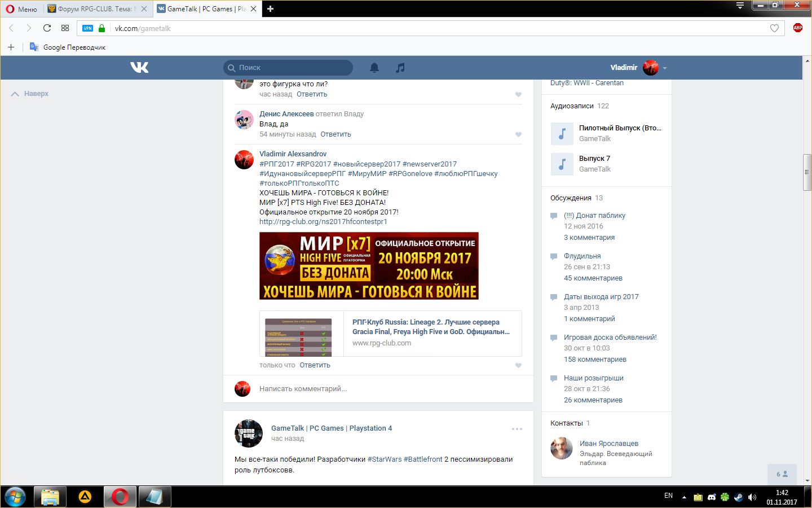Like the 'это фигурка что ли?' comment
Image resolution: width=812 pixels, height=508 pixels.
tap(518, 94)
